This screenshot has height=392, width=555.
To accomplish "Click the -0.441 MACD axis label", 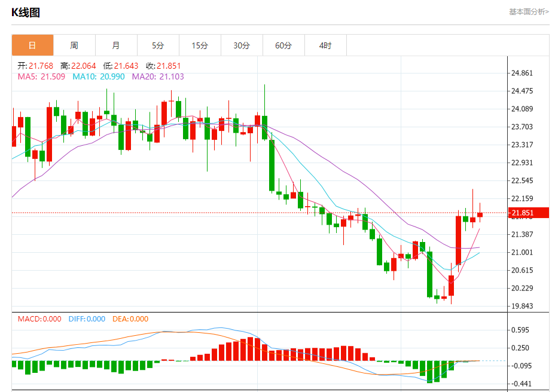I will tap(521, 384).
